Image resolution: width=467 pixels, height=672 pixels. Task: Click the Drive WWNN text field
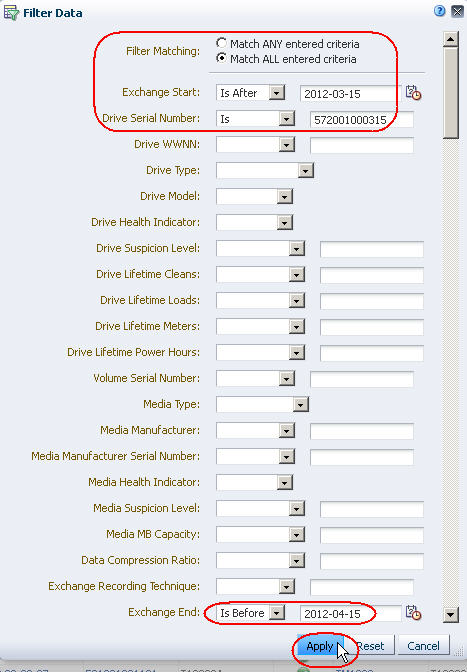coord(362,145)
